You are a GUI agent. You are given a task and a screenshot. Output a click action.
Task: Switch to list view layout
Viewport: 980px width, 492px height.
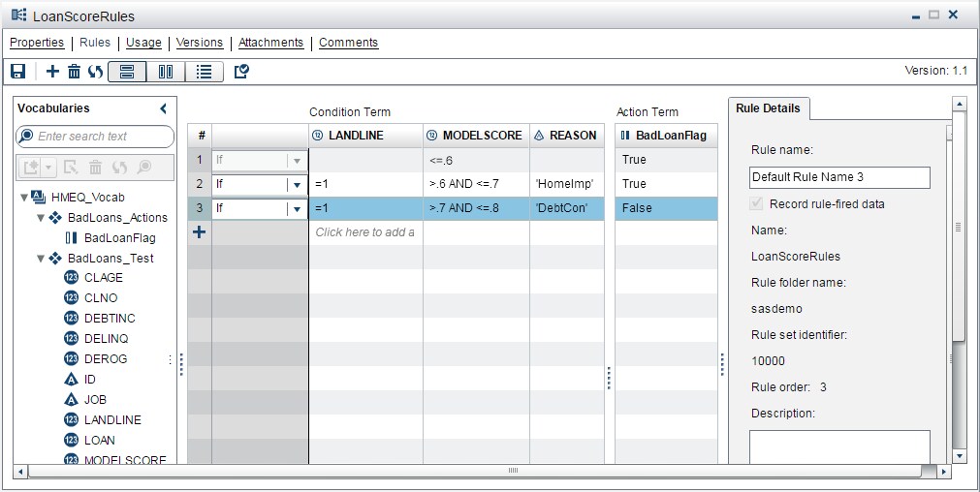click(204, 72)
